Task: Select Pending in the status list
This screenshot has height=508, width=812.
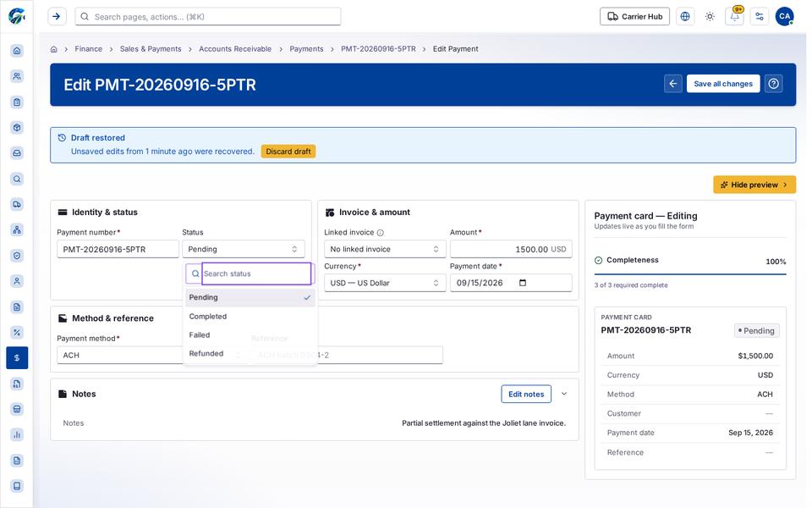Action: pyautogui.click(x=250, y=297)
